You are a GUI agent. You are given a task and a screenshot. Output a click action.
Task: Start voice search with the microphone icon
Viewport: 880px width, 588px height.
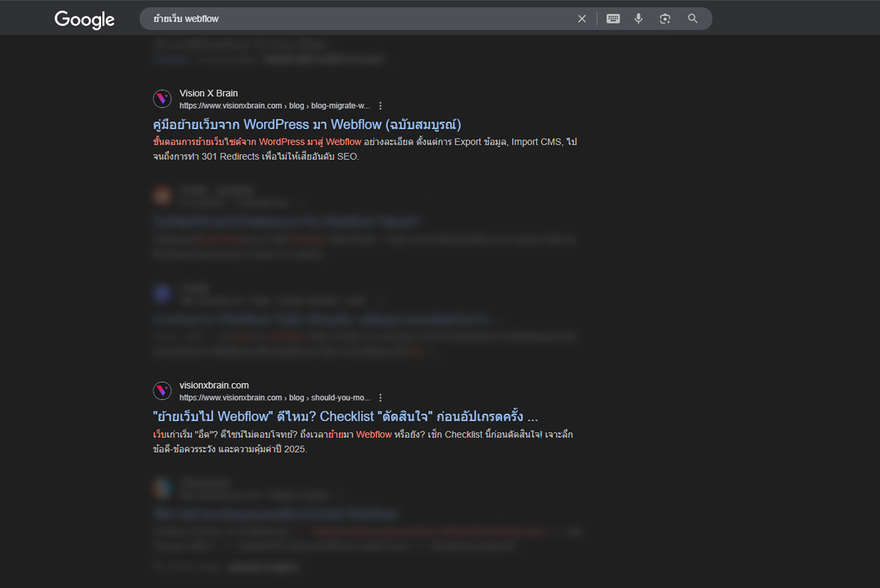(638, 19)
